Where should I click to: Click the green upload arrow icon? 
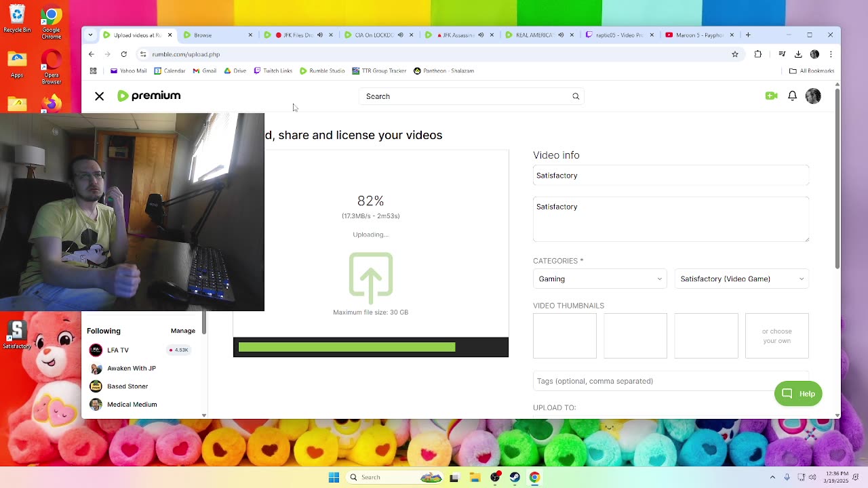click(x=370, y=277)
